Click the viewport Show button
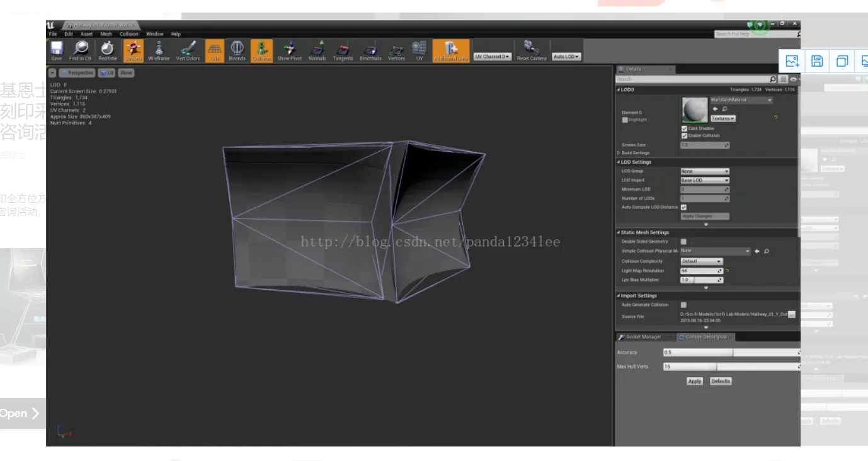 [126, 73]
